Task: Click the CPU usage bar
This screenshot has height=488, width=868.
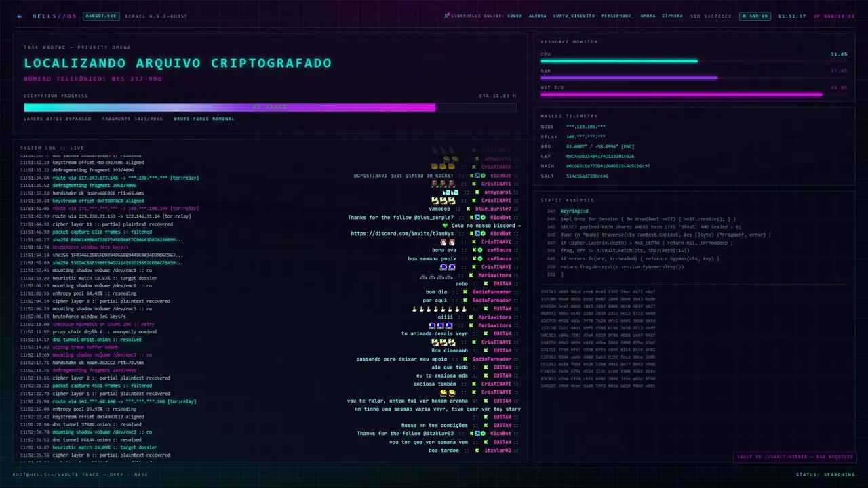Action: (x=694, y=61)
